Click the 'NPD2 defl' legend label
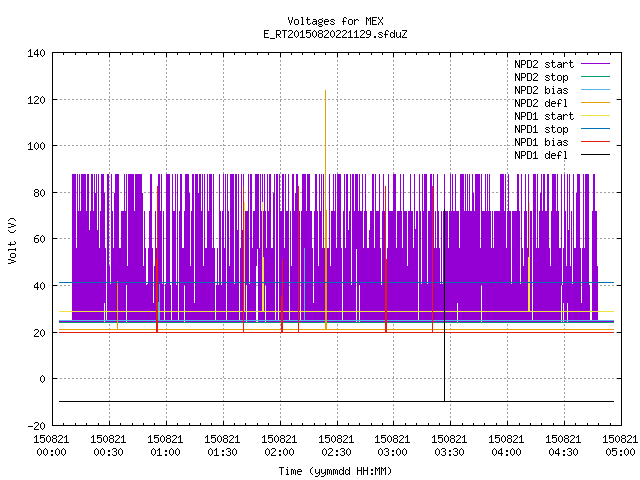 coord(541,103)
